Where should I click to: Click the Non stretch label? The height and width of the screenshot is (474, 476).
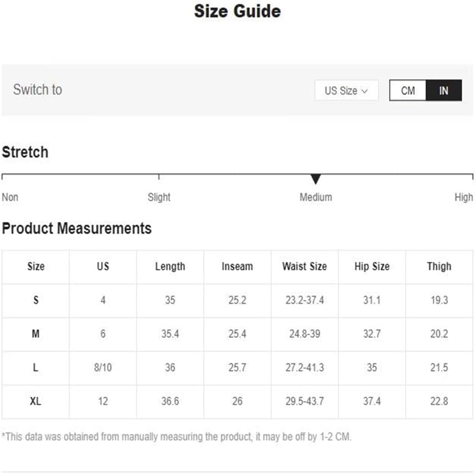pos(10,197)
